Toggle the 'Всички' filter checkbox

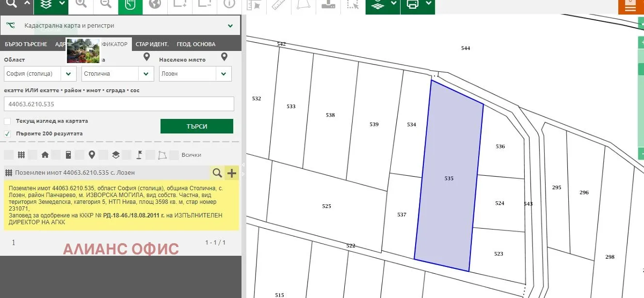tap(174, 155)
